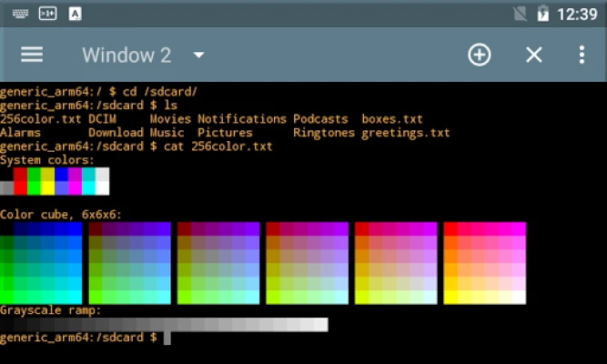The image size is (607, 364).
Task: Tap 256color.txt in the ls output
Action: tap(41, 119)
